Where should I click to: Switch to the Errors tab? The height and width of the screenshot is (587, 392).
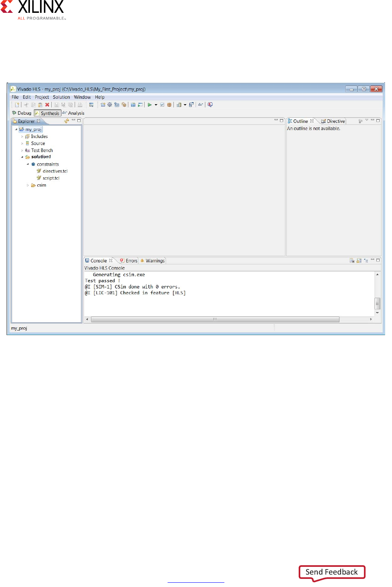pyautogui.click(x=128, y=261)
